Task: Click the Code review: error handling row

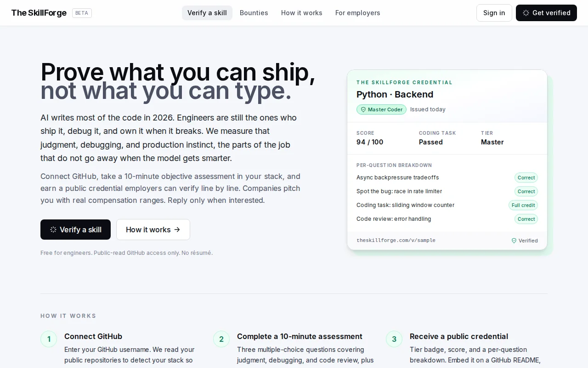Action: click(x=447, y=219)
